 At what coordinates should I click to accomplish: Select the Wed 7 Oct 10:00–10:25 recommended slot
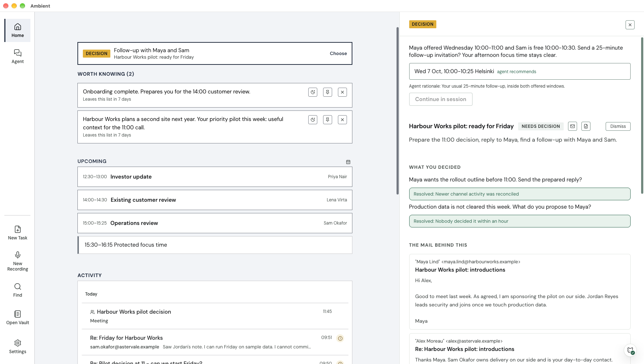click(520, 71)
